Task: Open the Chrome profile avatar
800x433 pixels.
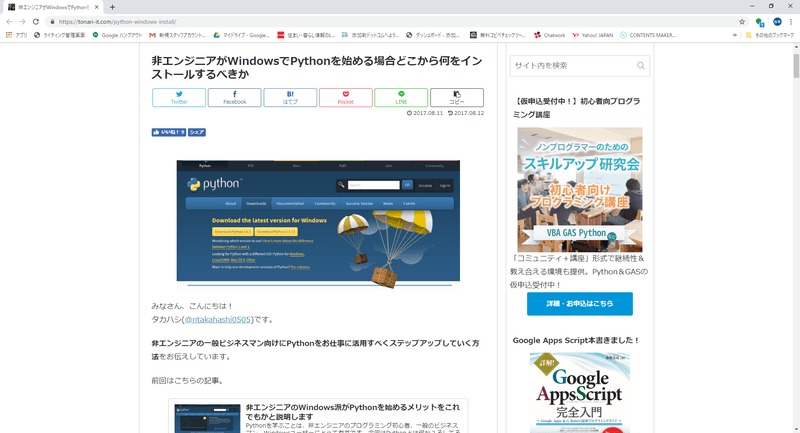Action: (x=777, y=22)
